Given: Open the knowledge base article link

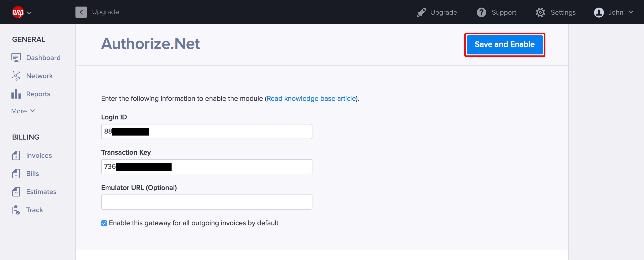Looking at the screenshot, I should coord(311,99).
